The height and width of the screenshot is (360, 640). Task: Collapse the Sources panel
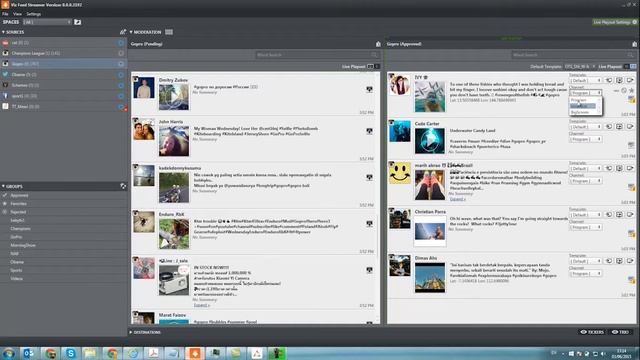[3, 32]
